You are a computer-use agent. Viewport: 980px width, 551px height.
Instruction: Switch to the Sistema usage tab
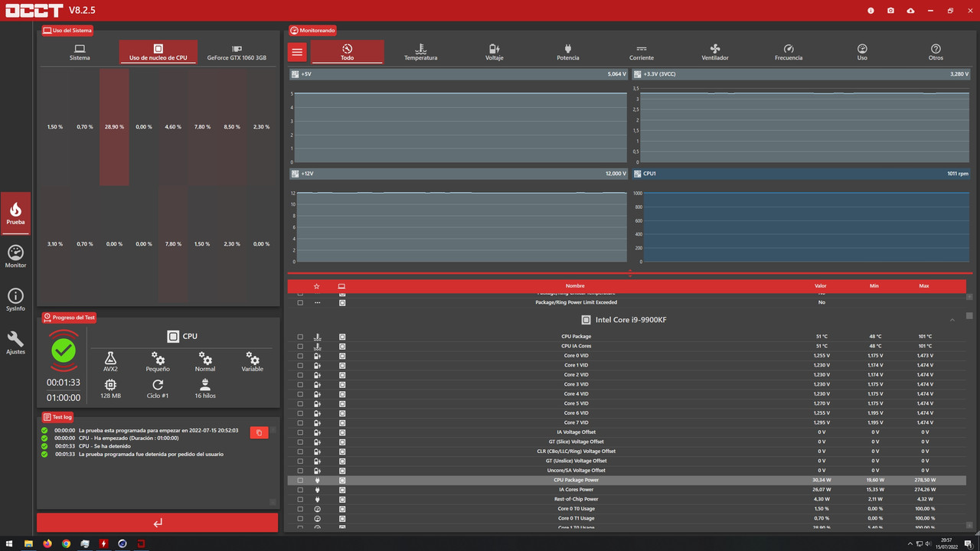tap(80, 52)
